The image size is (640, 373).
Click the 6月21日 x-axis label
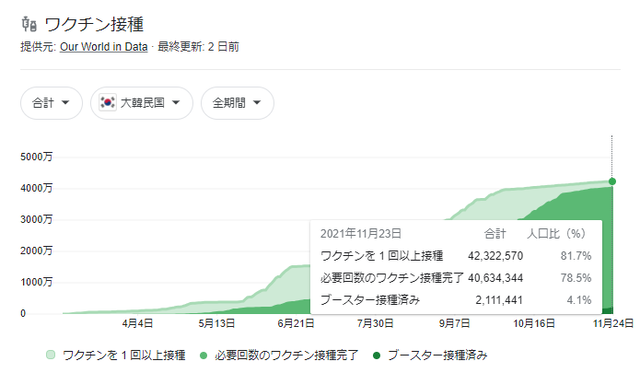click(x=296, y=324)
